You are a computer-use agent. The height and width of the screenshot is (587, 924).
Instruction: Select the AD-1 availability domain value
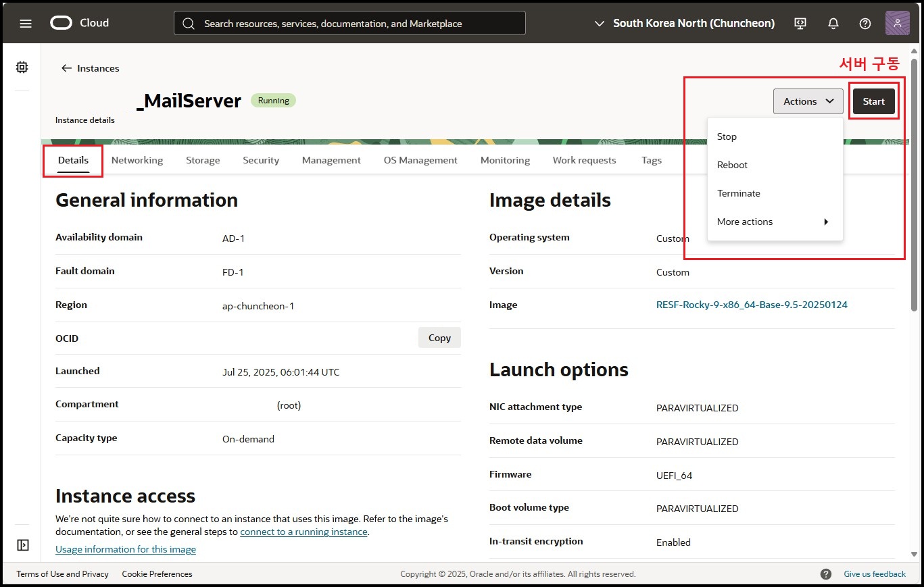[233, 238]
